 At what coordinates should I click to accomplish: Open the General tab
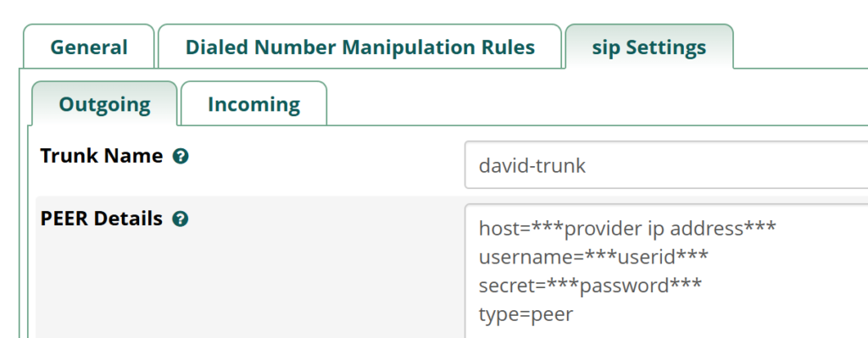[x=88, y=47]
